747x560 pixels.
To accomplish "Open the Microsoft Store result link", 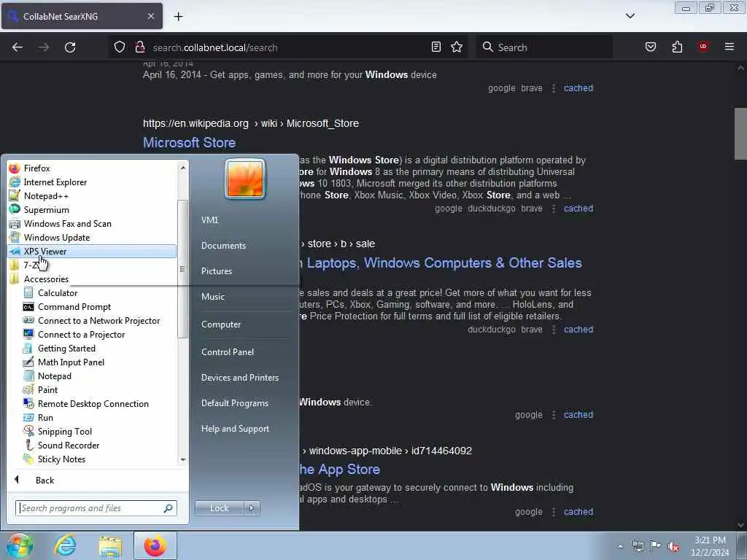I will coord(189,142).
